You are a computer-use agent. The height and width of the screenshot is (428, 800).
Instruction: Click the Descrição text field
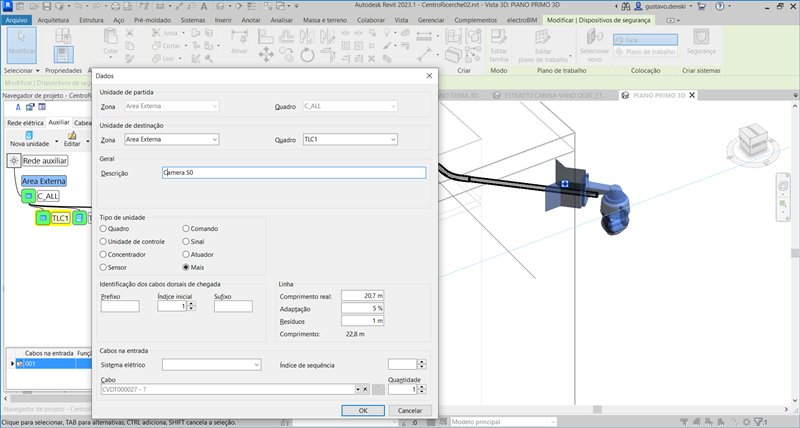(293, 173)
